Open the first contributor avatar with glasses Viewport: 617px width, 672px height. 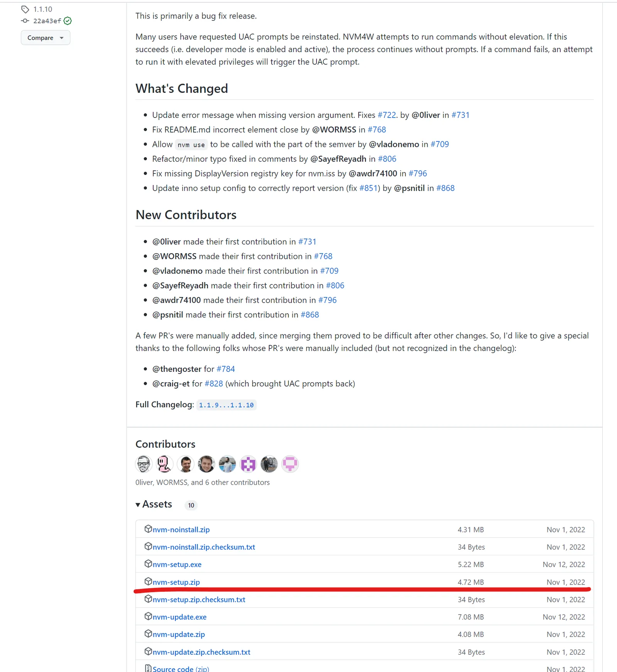point(144,464)
